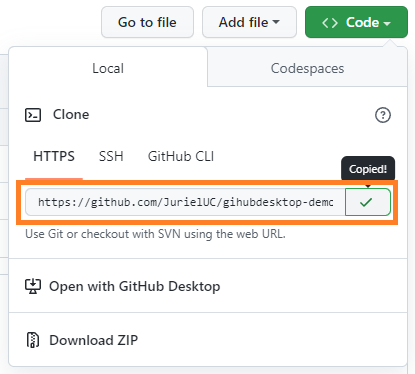
Task: Select the HTTPS clone option
Action: tap(54, 156)
